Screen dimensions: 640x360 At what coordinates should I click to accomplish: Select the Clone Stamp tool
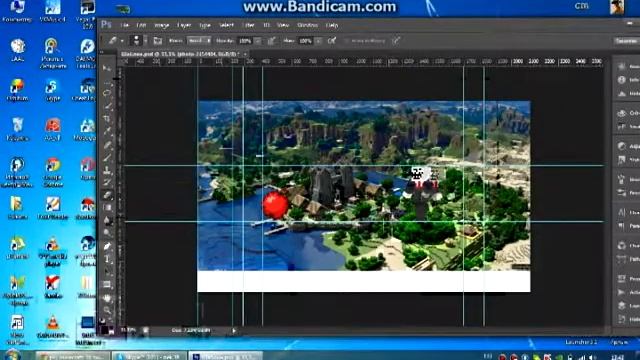coord(107,170)
